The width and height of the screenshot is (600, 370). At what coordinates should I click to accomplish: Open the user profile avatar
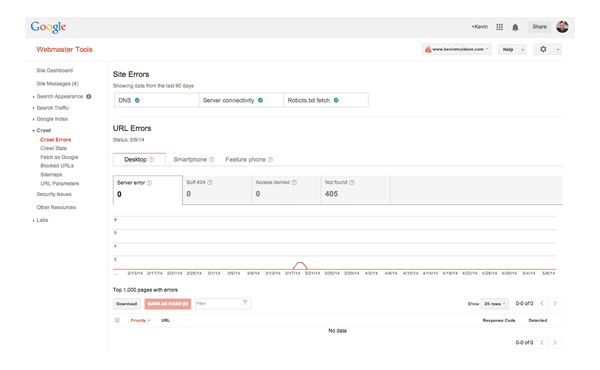(x=562, y=27)
